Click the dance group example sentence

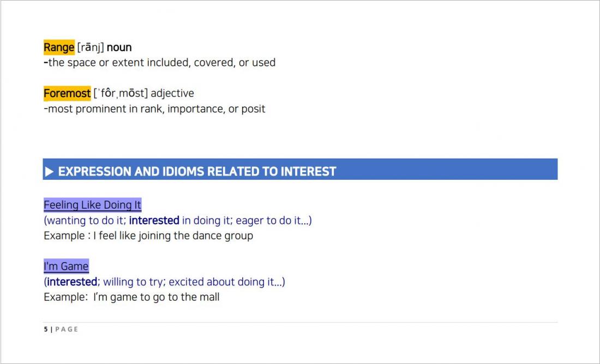[x=148, y=236]
